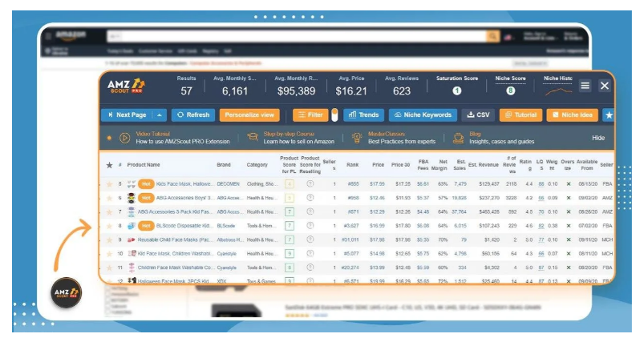Image resolution: width=644 pixels, height=346 pixels.
Task: Click the MasterClasses lightbulb icon
Action: pyautogui.click(x=357, y=138)
